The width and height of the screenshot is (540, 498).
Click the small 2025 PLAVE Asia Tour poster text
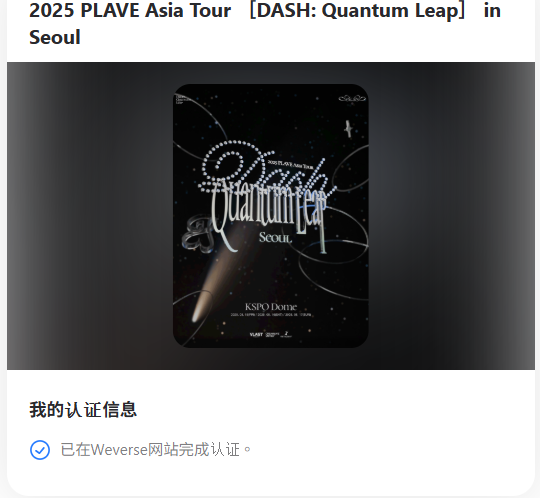[x=293, y=165]
